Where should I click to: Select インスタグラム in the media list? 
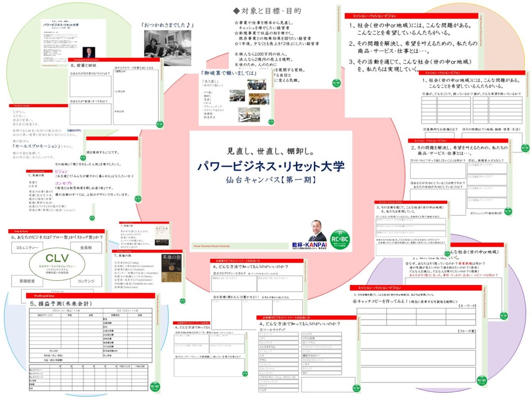coord(278,346)
